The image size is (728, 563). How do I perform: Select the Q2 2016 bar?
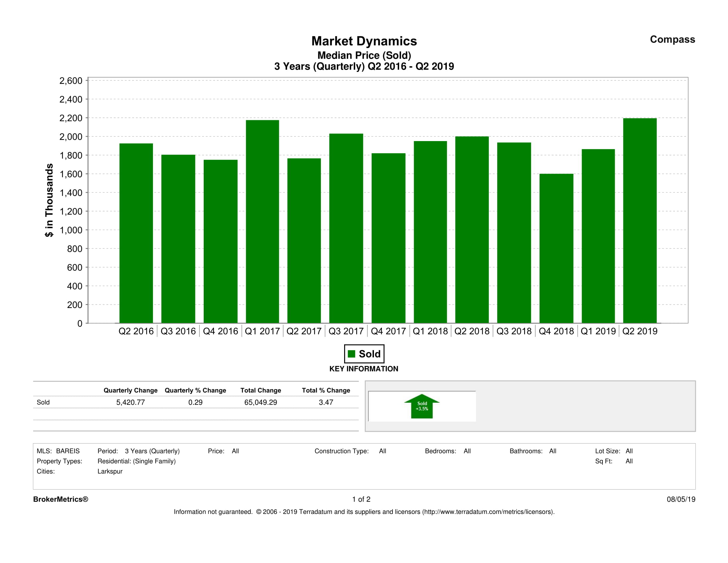pos(136,233)
